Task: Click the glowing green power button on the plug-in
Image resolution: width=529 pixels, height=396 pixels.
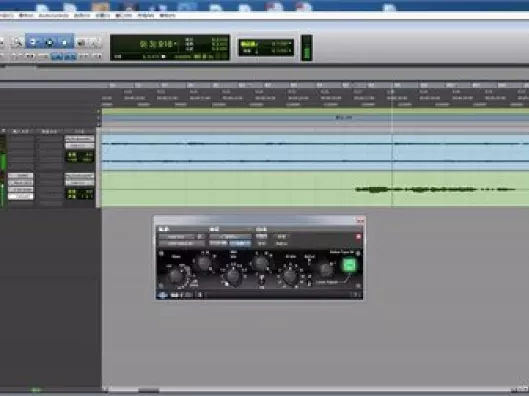Action: (x=349, y=265)
